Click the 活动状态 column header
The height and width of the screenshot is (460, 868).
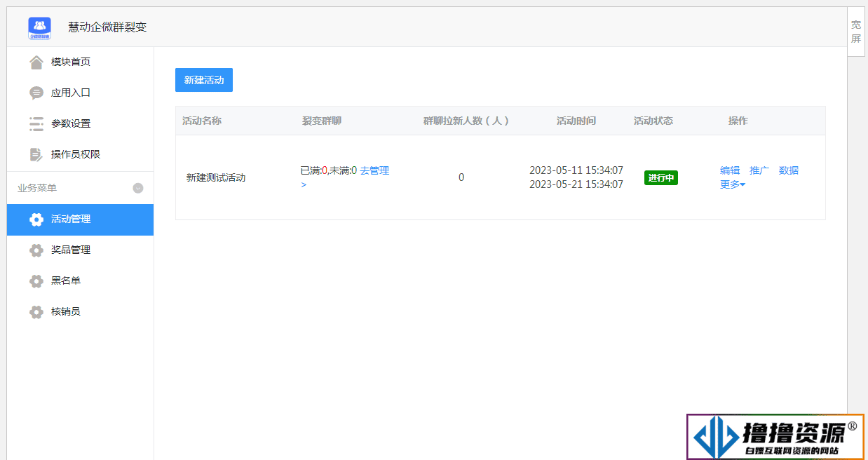[x=653, y=121]
